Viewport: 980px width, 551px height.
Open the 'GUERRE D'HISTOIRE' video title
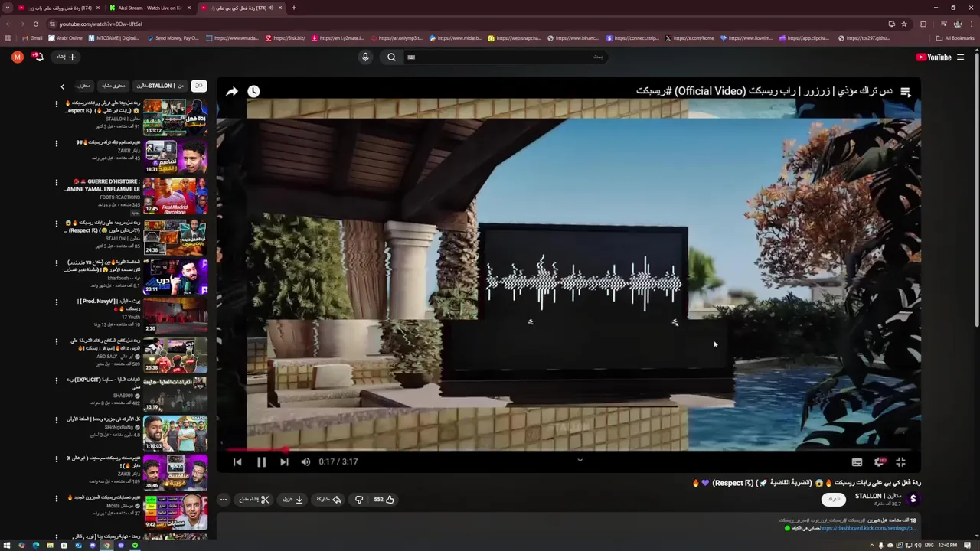[x=103, y=186]
